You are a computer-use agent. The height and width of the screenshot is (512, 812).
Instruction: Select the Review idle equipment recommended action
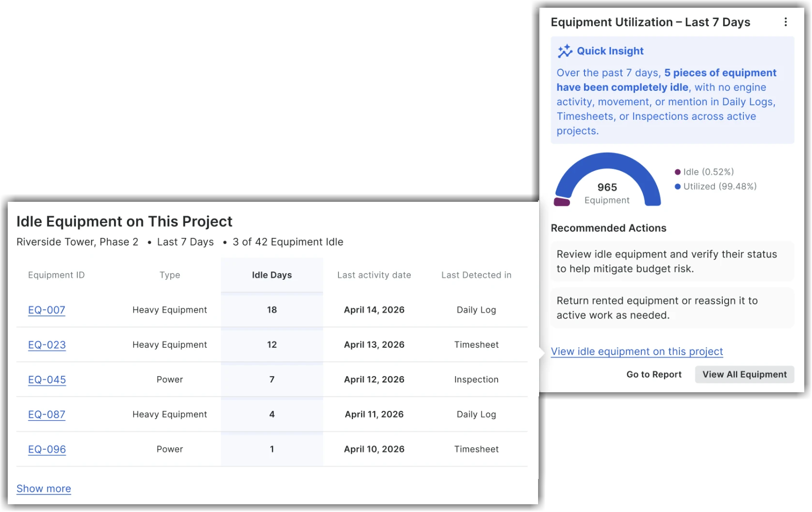pos(672,261)
